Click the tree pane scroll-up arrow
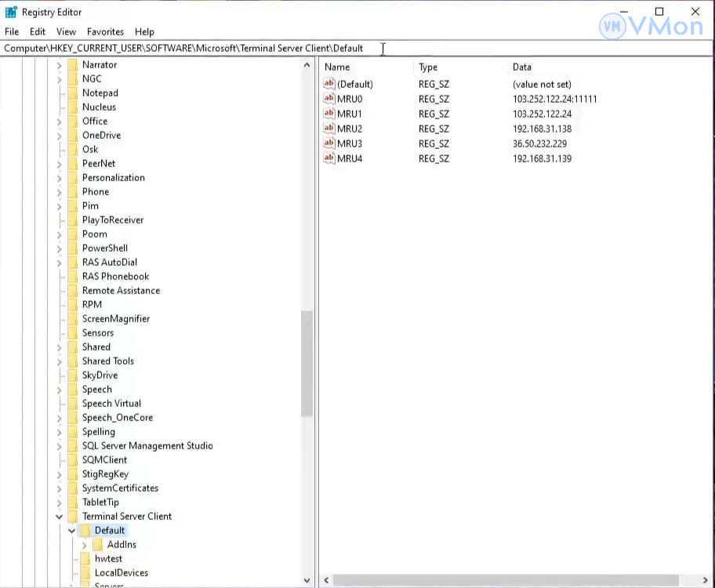The image size is (715, 588). click(307, 66)
